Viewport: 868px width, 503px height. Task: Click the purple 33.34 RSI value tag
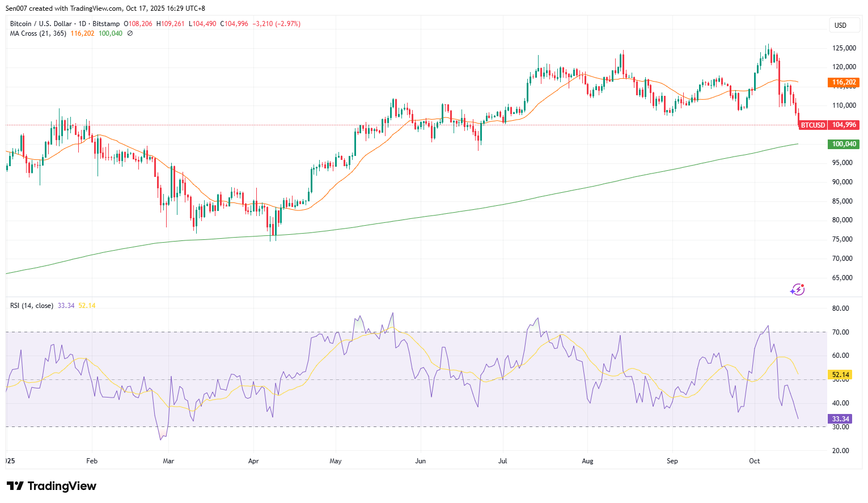coord(840,419)
